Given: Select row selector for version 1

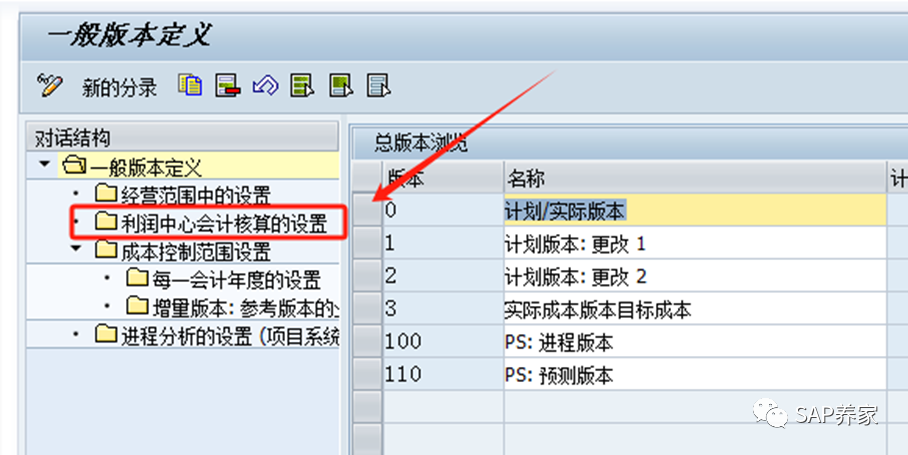Looking at the screenshot, I should (x=368, y=243).
